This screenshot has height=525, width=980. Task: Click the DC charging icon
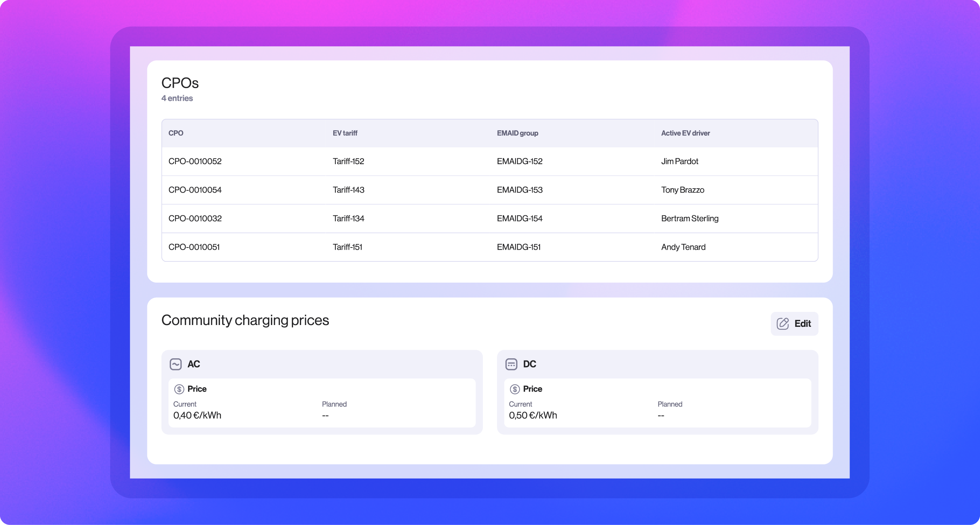tap(511, 364)
